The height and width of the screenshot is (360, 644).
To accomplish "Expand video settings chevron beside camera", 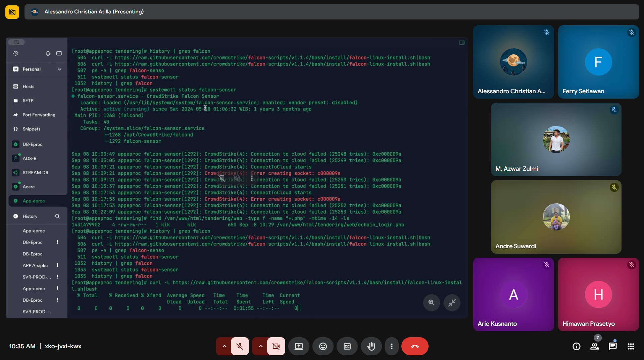I will click(x=260, y=346).
